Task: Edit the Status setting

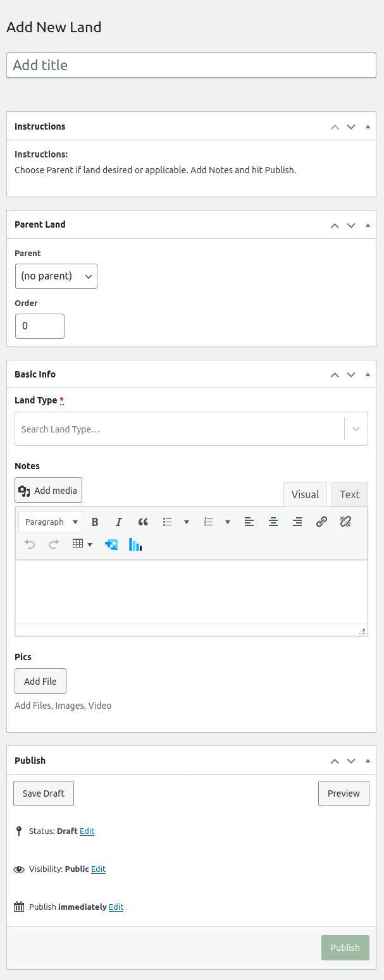Action: coord(87,831)
